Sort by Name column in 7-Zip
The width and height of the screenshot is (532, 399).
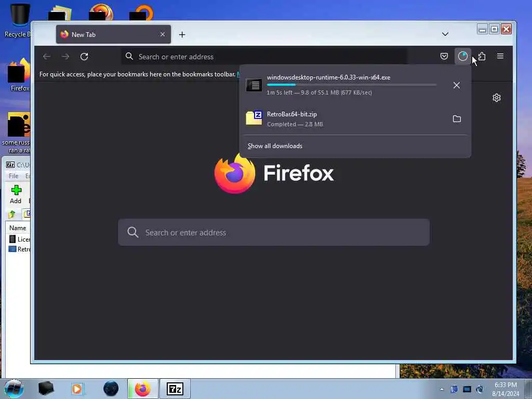click(x=18, y=228)
